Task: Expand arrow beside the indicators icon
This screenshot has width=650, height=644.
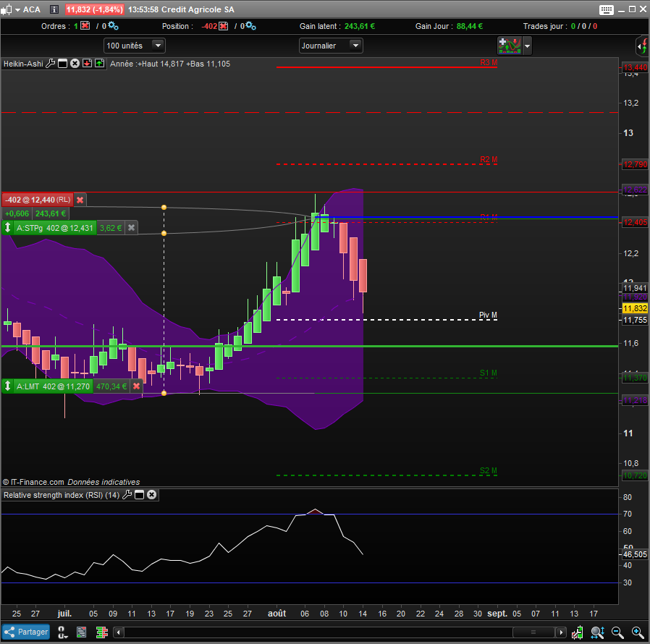Action: 527,46
